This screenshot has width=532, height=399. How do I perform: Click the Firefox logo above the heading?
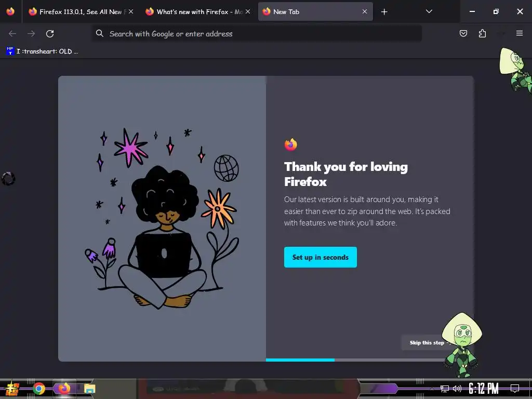point(291,144)
